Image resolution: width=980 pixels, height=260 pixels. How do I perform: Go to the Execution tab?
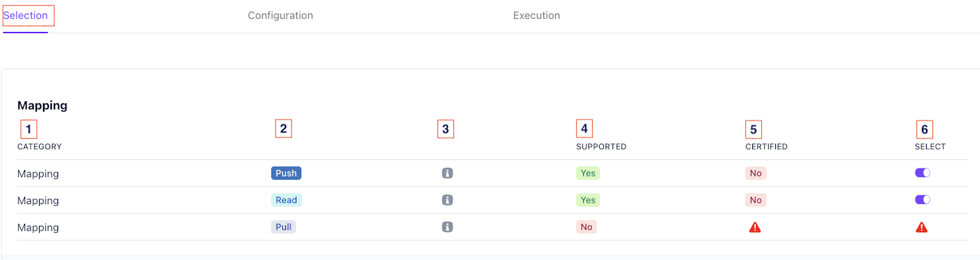tap(537, 16)
